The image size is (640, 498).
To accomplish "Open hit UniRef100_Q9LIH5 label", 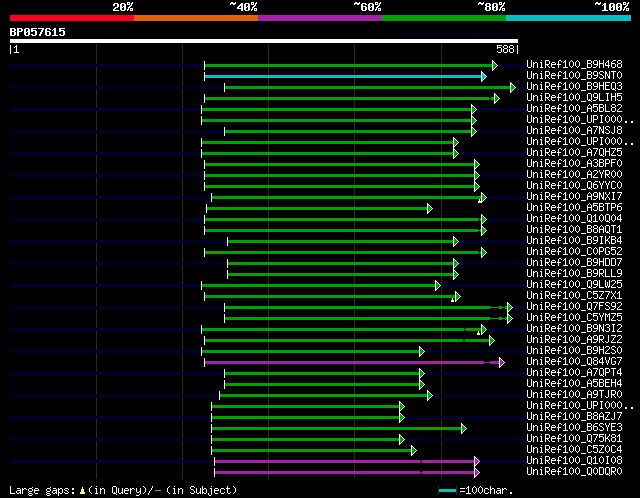I will click(x=574, y=98).
